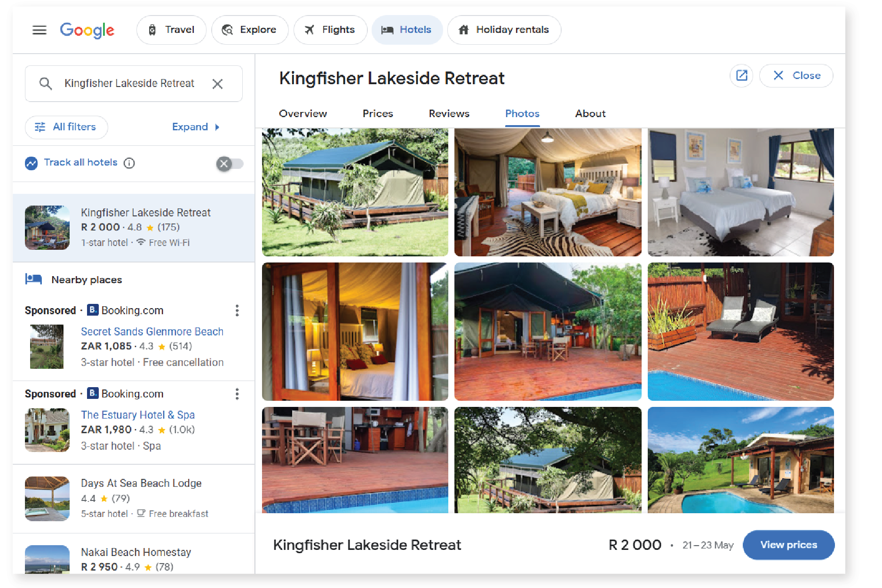Screen dimensions: 882x588
Task: Open hotel in new window icon
Action: tap(741, 75)
